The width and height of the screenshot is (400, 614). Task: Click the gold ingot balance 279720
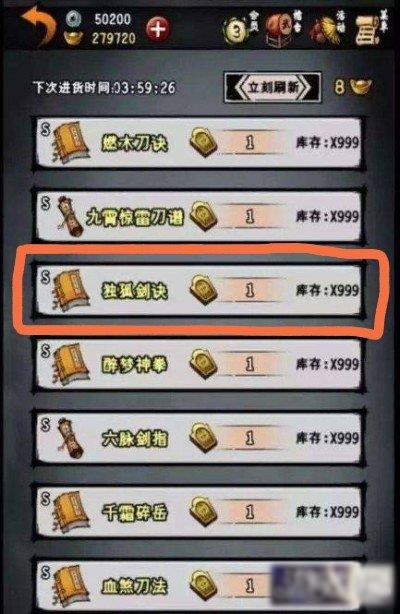[x=114, y=38]
